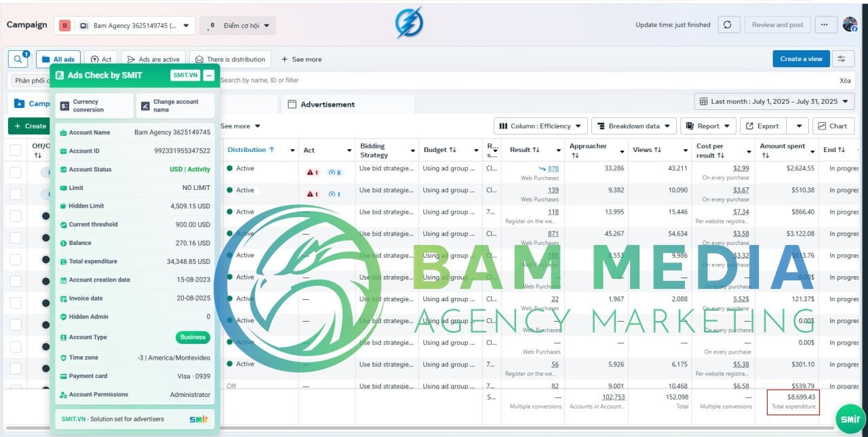This screenshot has width=868, height=437.
Task: Open view settings sliders icon
Action: (842, 58)
